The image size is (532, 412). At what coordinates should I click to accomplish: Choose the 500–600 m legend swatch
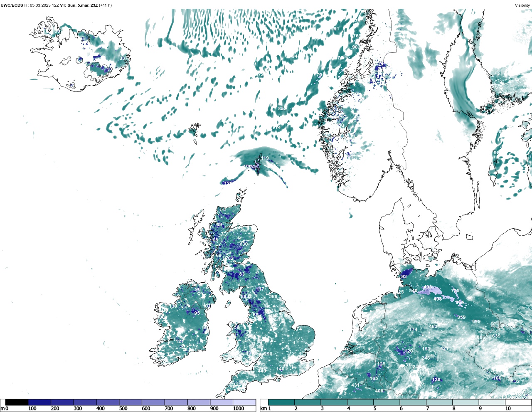pyautogui.click(x=131, y=402)
